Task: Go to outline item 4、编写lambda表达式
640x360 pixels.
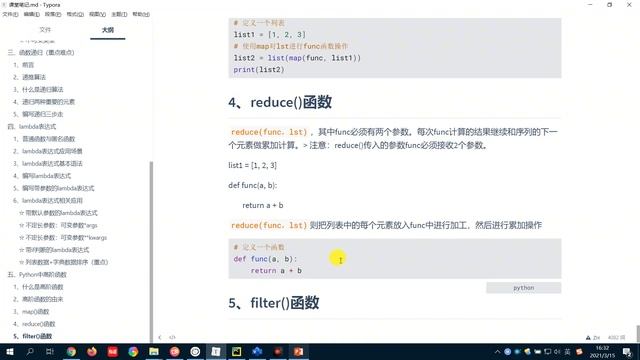Action: 42,176
